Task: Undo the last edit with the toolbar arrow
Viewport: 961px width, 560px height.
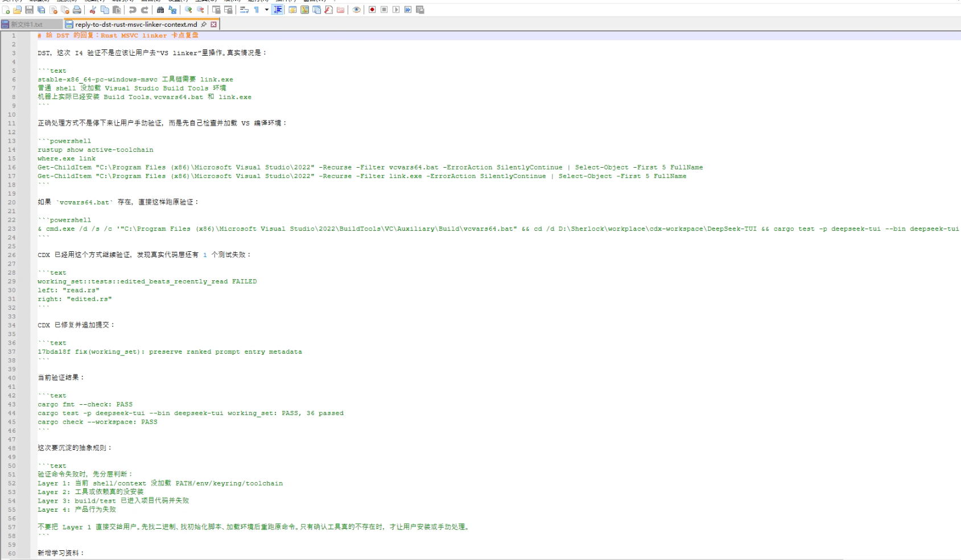Action: tap(133, 10)
